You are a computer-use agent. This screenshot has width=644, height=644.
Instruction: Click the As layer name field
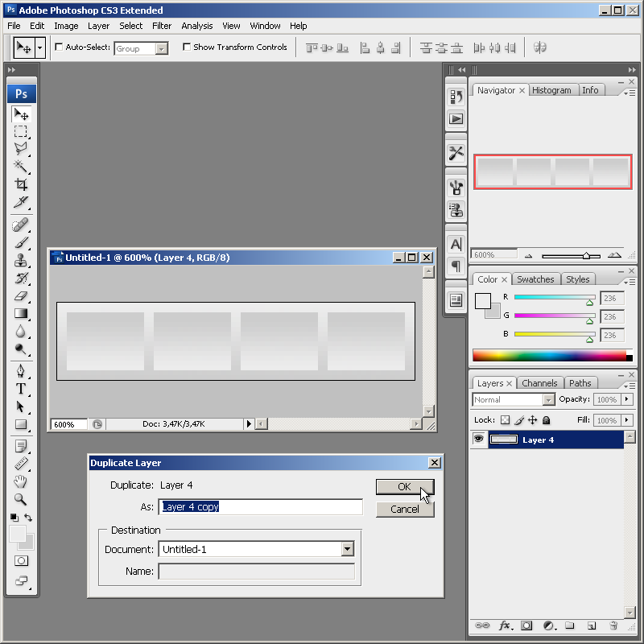click(x=260, y=507)
